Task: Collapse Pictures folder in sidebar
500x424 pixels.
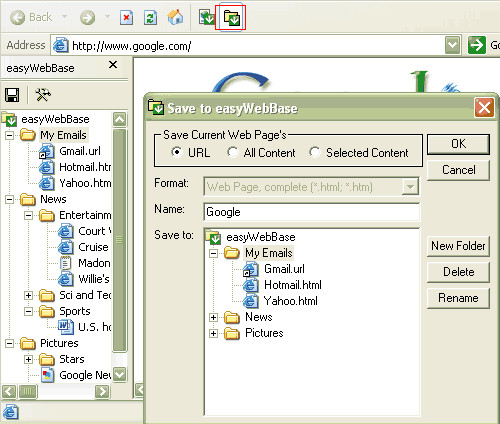Action: click(10, 343)
